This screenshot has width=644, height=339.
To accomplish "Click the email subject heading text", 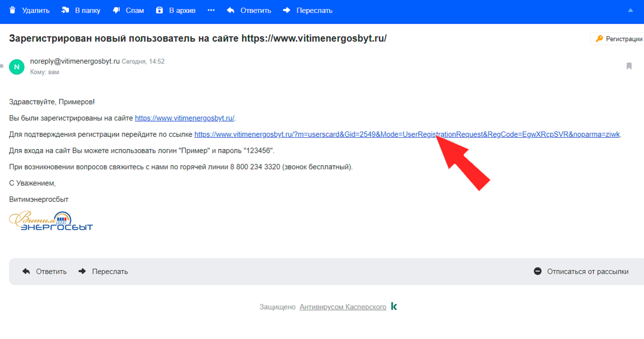I will coord(198,38).
